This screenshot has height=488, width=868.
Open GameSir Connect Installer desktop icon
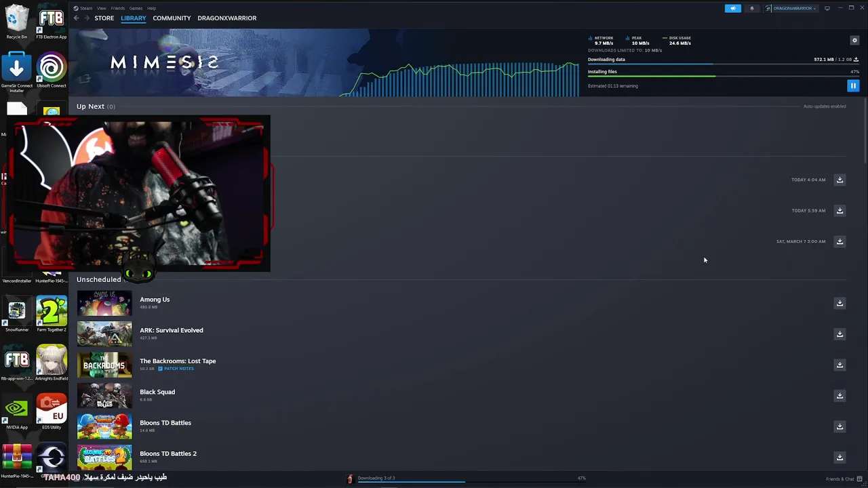tap(17, 73)
